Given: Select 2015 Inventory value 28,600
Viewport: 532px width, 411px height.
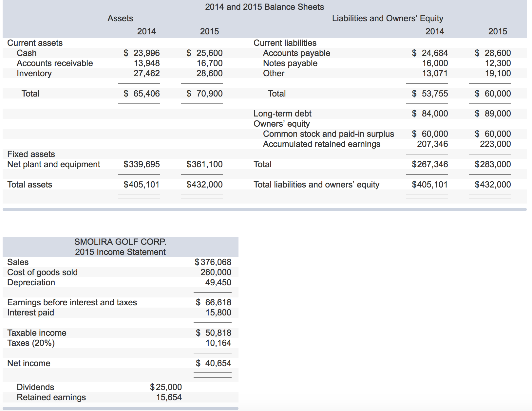Looking at the screenshot, I should (210, 73).
